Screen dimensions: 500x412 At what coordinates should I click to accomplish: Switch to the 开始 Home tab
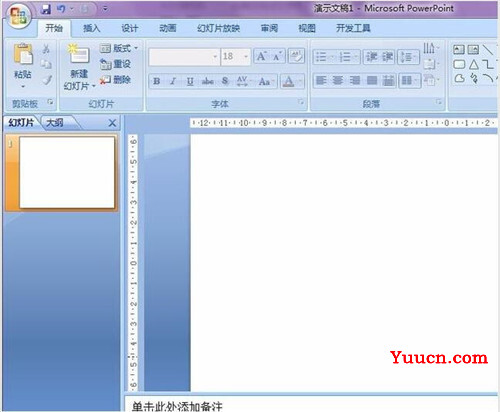[54, 28]
